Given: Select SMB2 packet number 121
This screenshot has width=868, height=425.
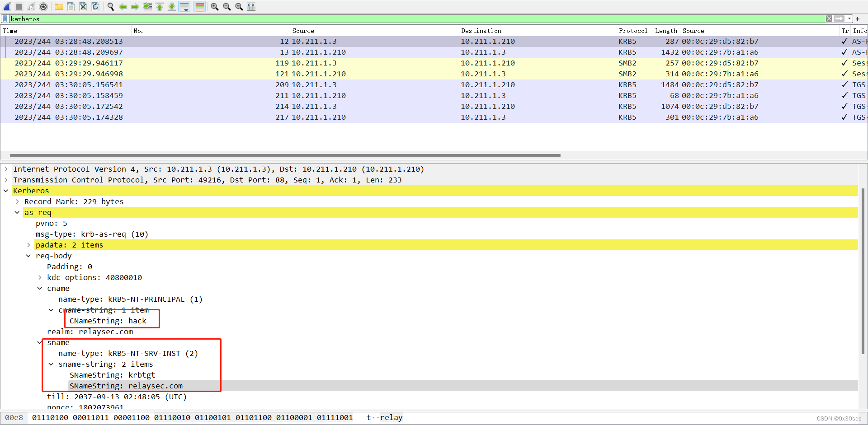Looking at the screenshot, I should [434, 74].
